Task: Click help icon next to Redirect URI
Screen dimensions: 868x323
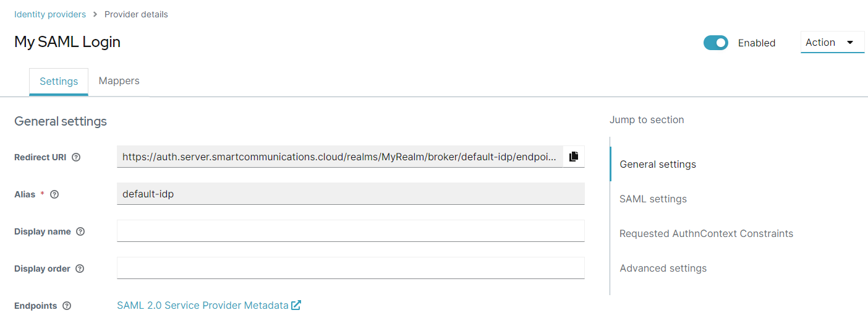Action: coord(76,157)
